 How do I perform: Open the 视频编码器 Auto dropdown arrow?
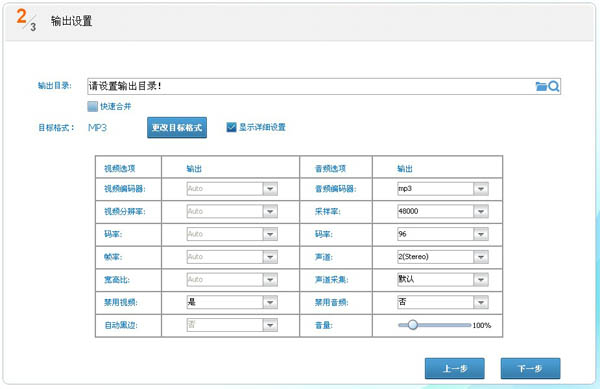click(270, 189)
